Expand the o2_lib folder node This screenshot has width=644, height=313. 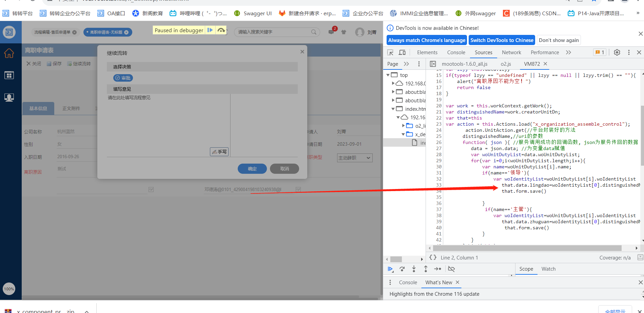click(404, 126)
